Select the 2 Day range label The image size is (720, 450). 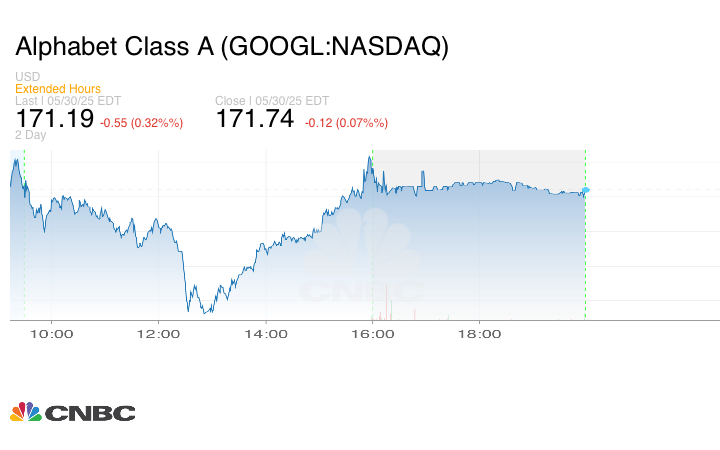point(31,135)
